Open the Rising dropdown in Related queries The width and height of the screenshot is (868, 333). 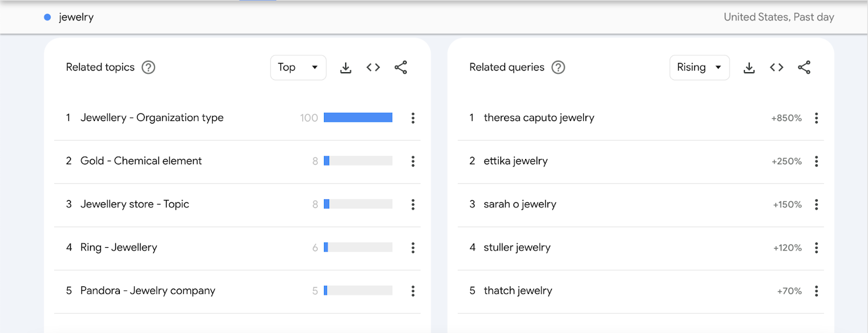click(x=699, y=67)
